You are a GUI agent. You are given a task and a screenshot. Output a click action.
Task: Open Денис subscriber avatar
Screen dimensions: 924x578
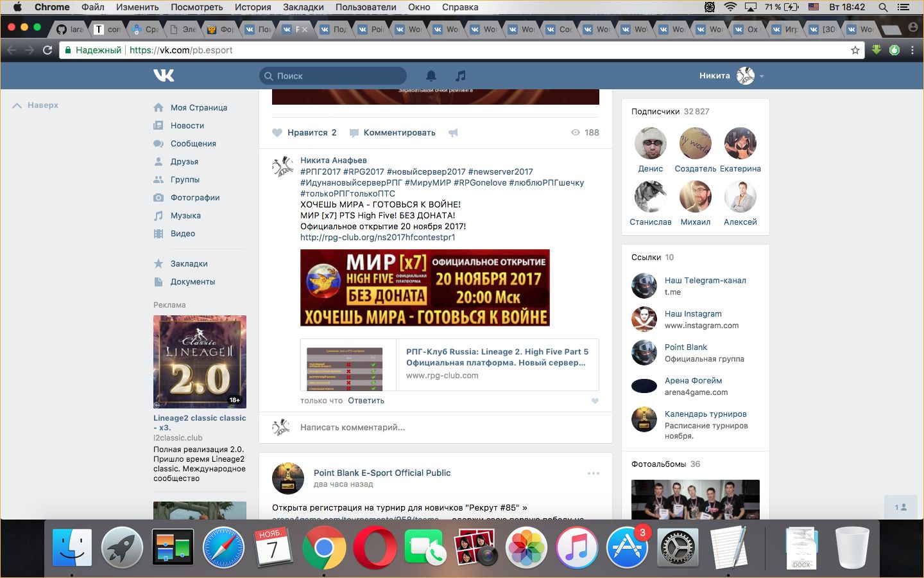click(x=651, y=143)
